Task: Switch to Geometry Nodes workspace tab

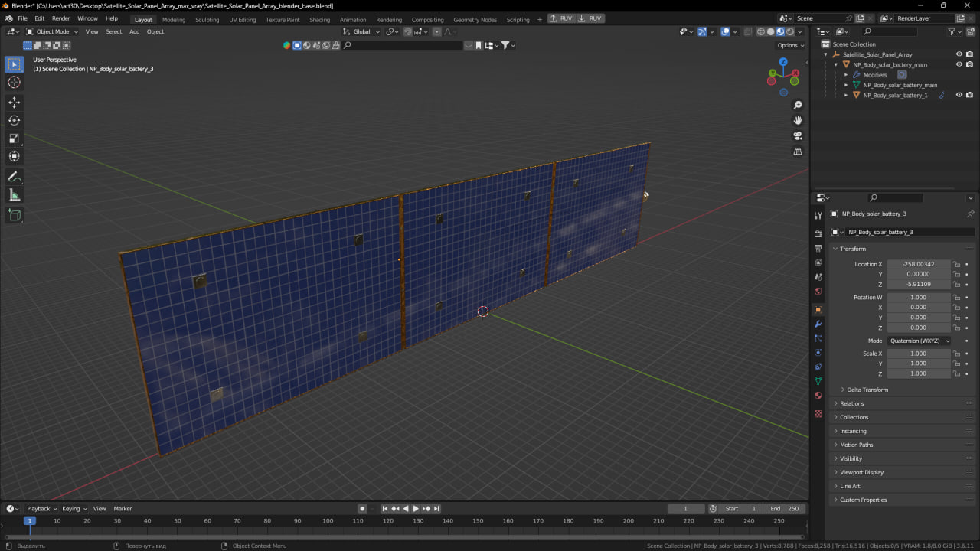Action: coord(475,19)
